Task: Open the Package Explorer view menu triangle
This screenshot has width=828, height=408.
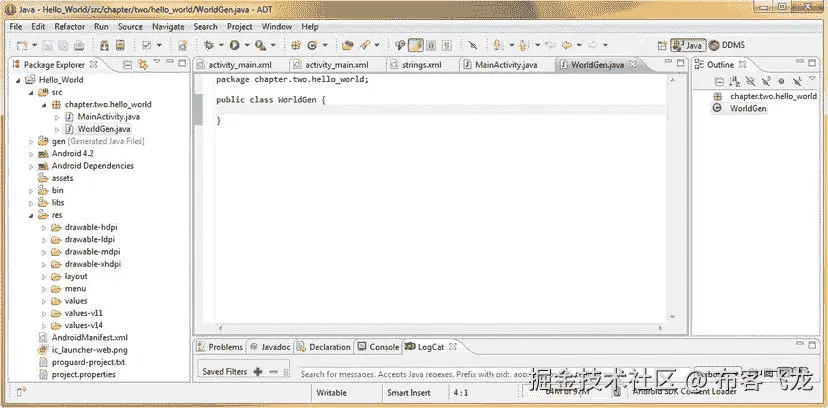Action: tap(157, 62)
